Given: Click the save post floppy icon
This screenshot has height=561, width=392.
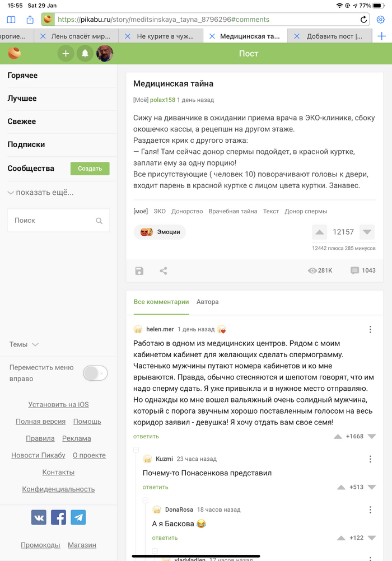Looking at the screenshot, I should tap(139, 271).
